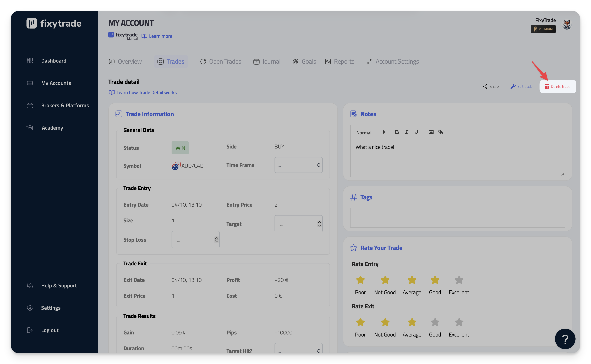Rate entry as Excellent star
Screen dimensions: 591x364
point(459,280)
